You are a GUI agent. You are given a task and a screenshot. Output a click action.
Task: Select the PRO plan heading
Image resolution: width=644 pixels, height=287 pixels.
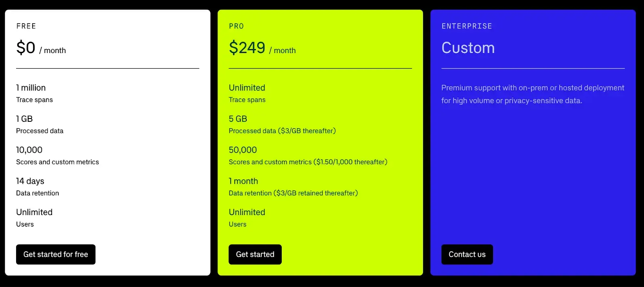tap(236, 26)
